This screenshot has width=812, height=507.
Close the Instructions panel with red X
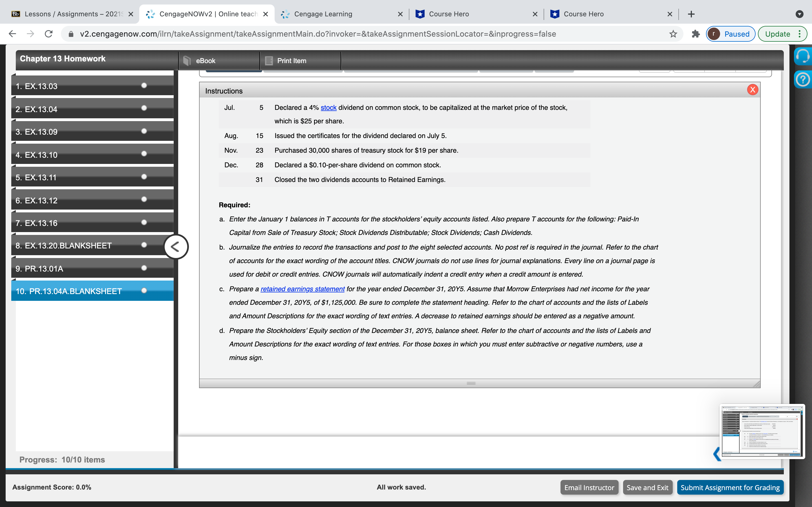pos(752,90)
